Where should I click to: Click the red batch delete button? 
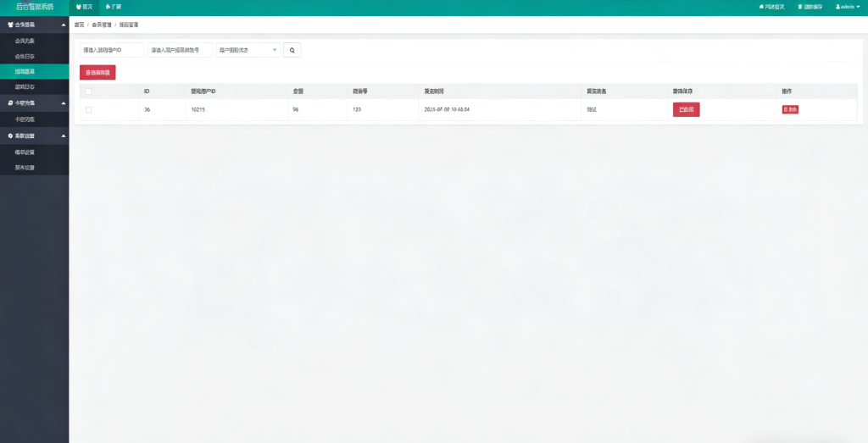pyautogui.click(x=97, y=73)
